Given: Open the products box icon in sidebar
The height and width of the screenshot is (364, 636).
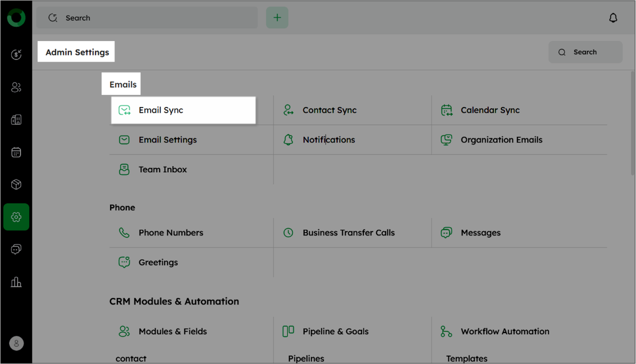Looking at the screenshot, I should (16, 185).
